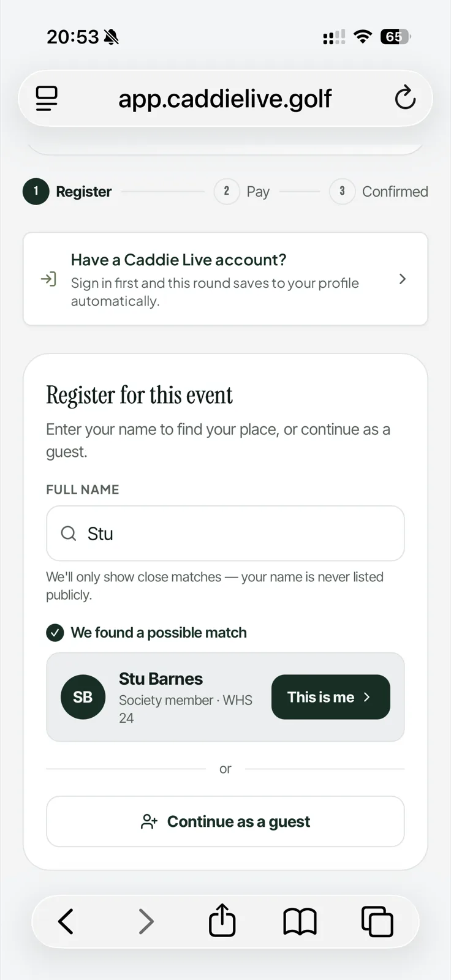451x980 pixels.
Task: Expand the Caddie Live account chevron
Action: coord(403,279)
